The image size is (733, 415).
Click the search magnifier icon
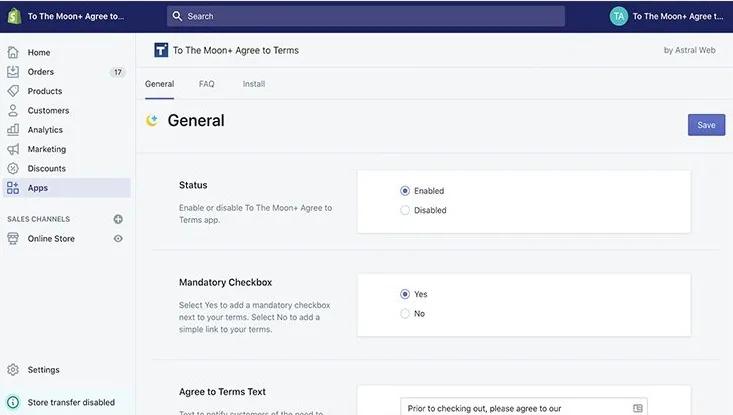click(177, 16)
